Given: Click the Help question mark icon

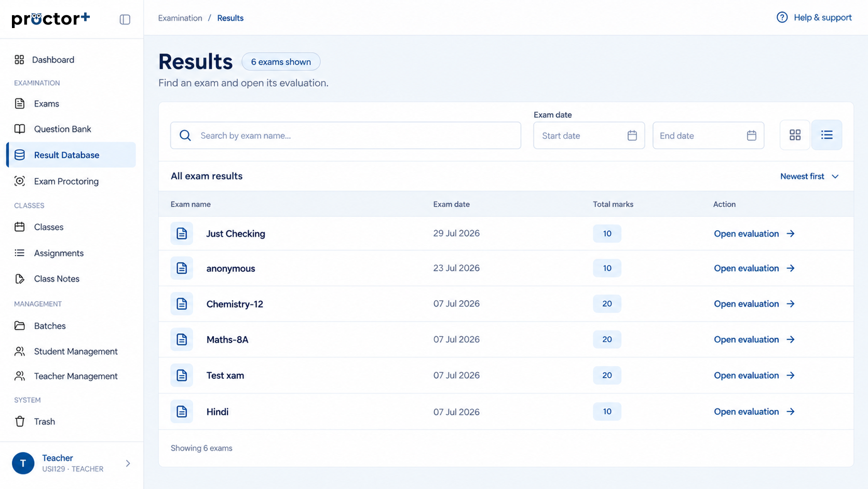Looking at the screenshot, I should pos(782,18).
